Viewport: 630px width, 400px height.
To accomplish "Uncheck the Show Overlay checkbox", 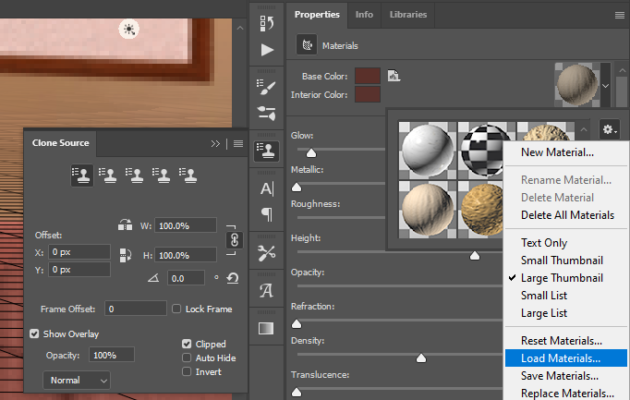I will [35, 334].
